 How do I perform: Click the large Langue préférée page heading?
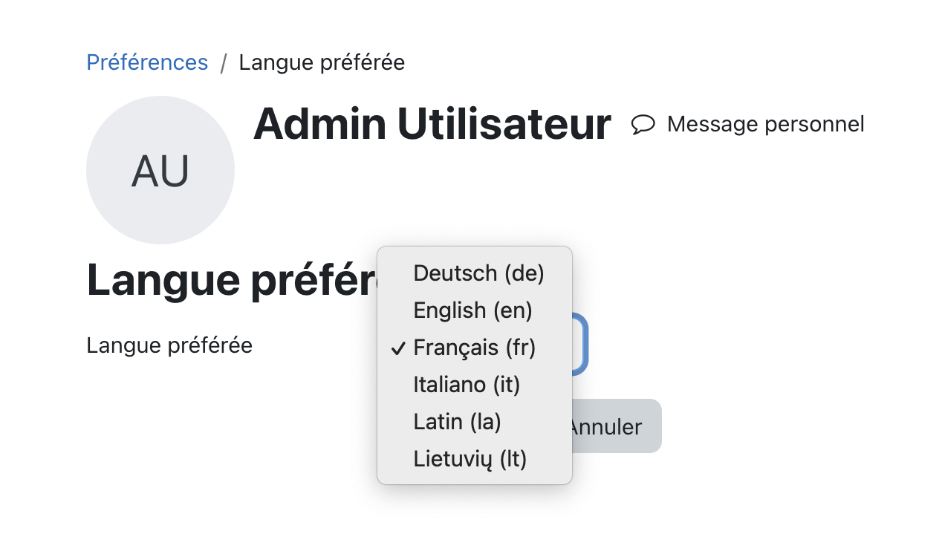232,280
